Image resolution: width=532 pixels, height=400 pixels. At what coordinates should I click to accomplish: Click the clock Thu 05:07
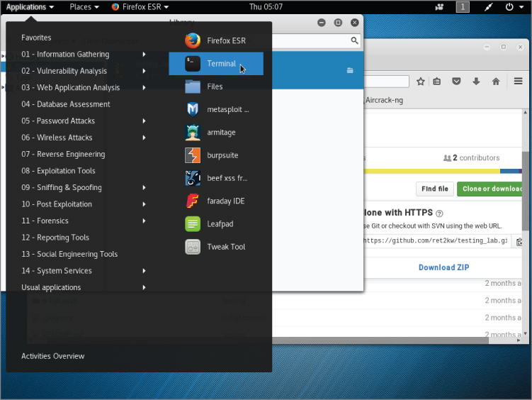point(266,7)
